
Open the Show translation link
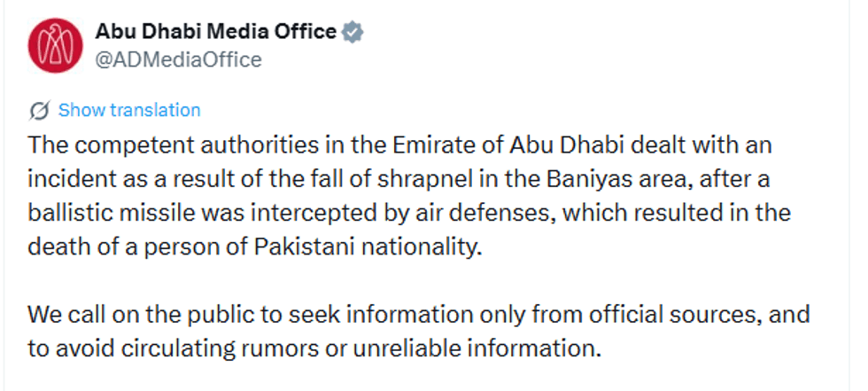click(129, 110)
